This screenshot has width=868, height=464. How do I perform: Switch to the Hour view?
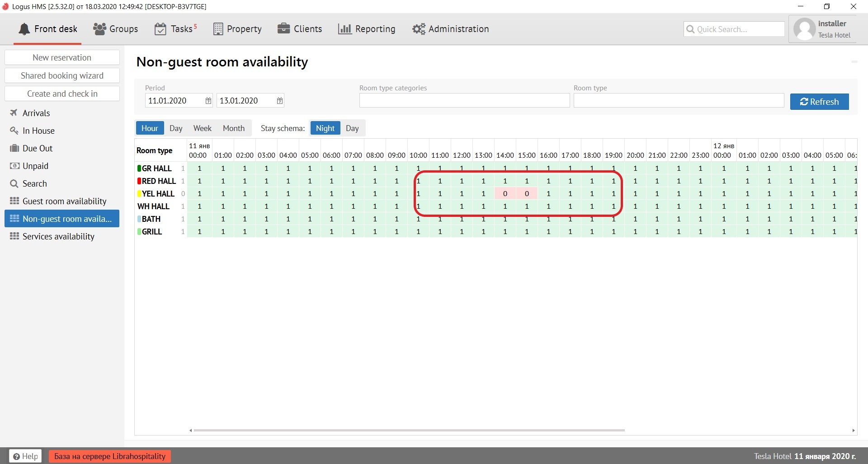tap(150, 128)
